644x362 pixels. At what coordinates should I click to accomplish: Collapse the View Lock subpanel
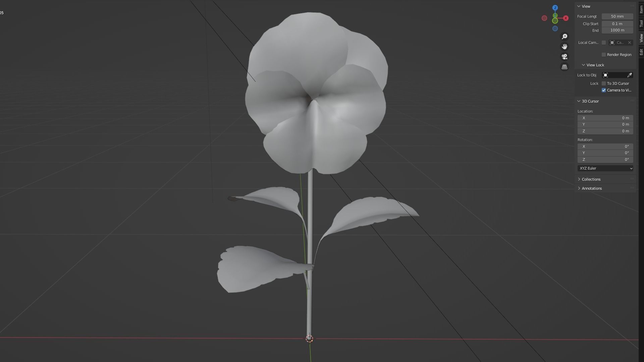[583, 65]
